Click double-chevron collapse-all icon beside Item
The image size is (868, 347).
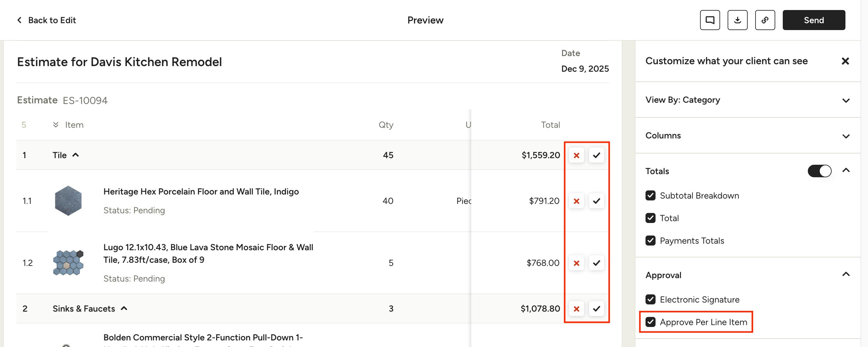point(55,125)
